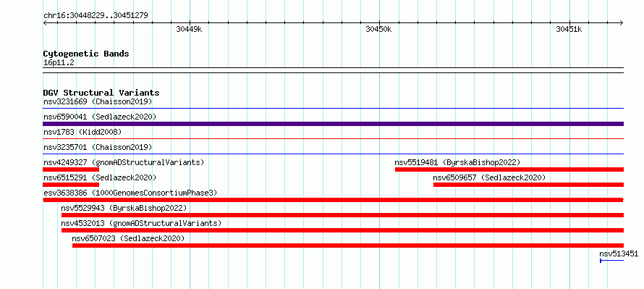The width and height of the screenshot is (644, 289).
Task: Select the thin blue nsv3235701 line
Action: click(x=333, y=154)
